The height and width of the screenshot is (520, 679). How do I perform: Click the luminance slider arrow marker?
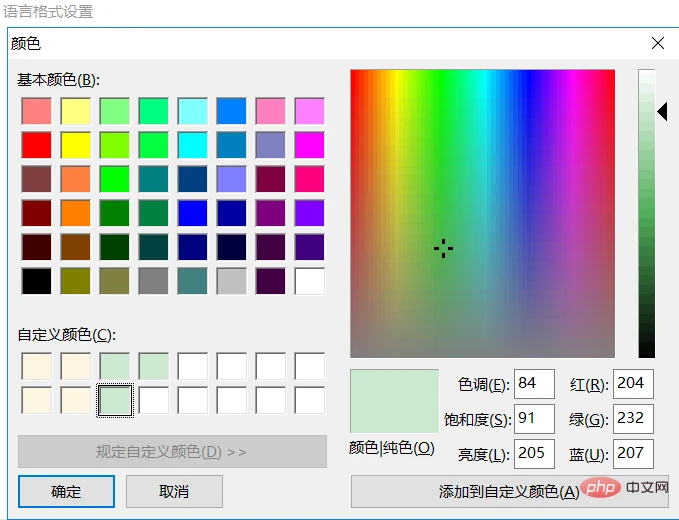tap(662, 113)
